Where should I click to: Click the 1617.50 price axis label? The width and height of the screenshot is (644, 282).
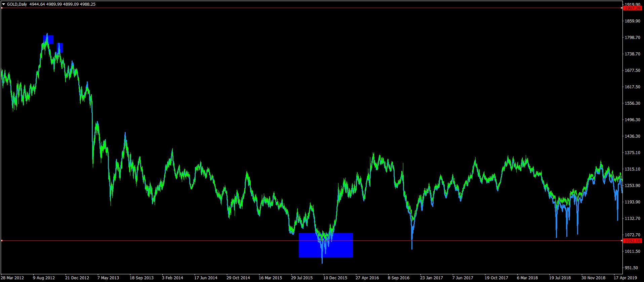632,87
